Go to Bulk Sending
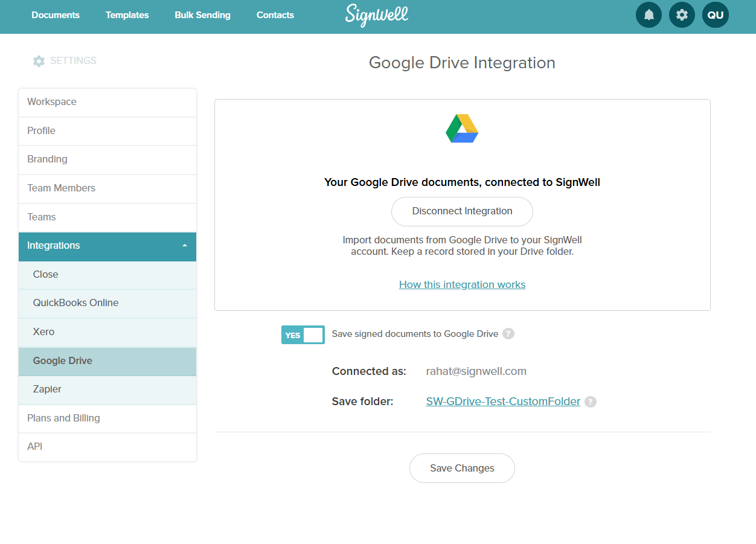Screen dimensions: 756x544 (202, 15)
